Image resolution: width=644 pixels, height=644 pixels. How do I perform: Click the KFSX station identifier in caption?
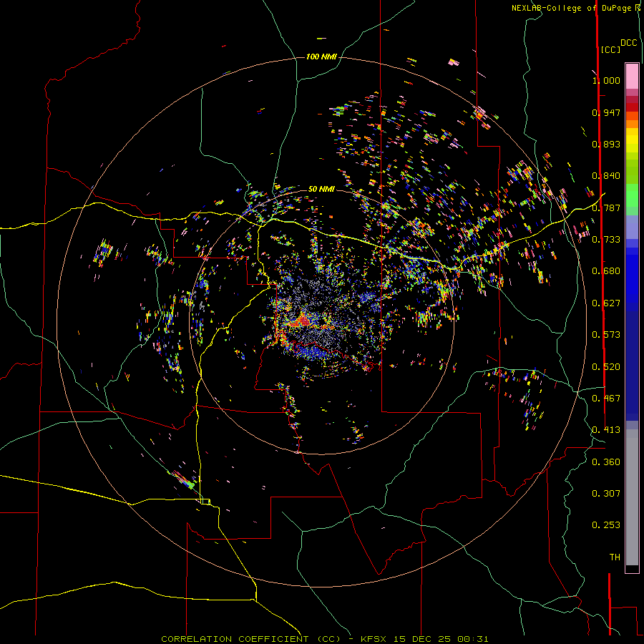[374, 639]
